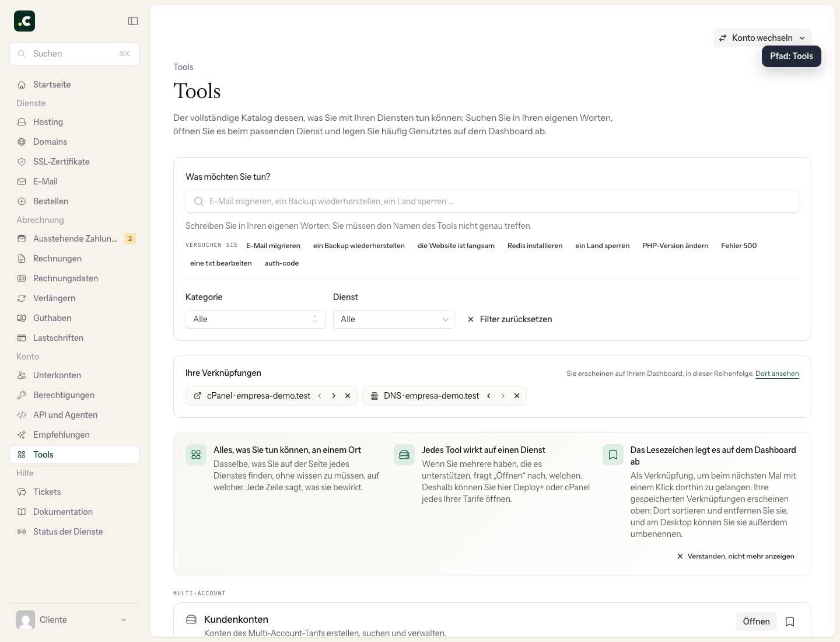Open Rechnungsdaten in the sidebar
840x642 pixels.
[75, 278]
